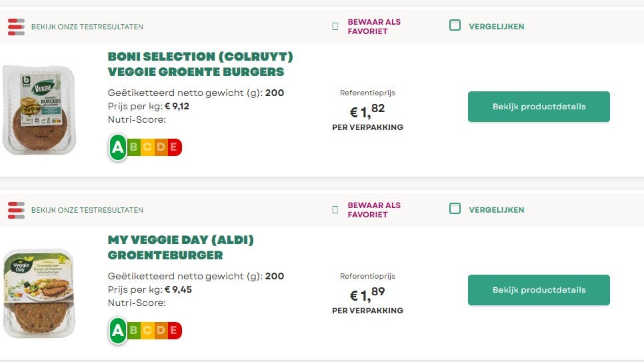Click Nutri-Score A badge of Boni Selection burger

tap(118, 147)
